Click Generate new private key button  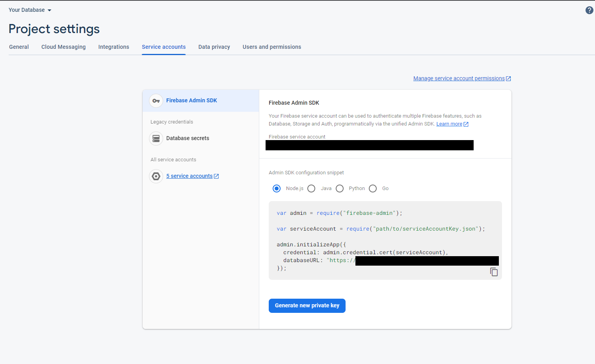pyautogui.click(x=307, y=306)
